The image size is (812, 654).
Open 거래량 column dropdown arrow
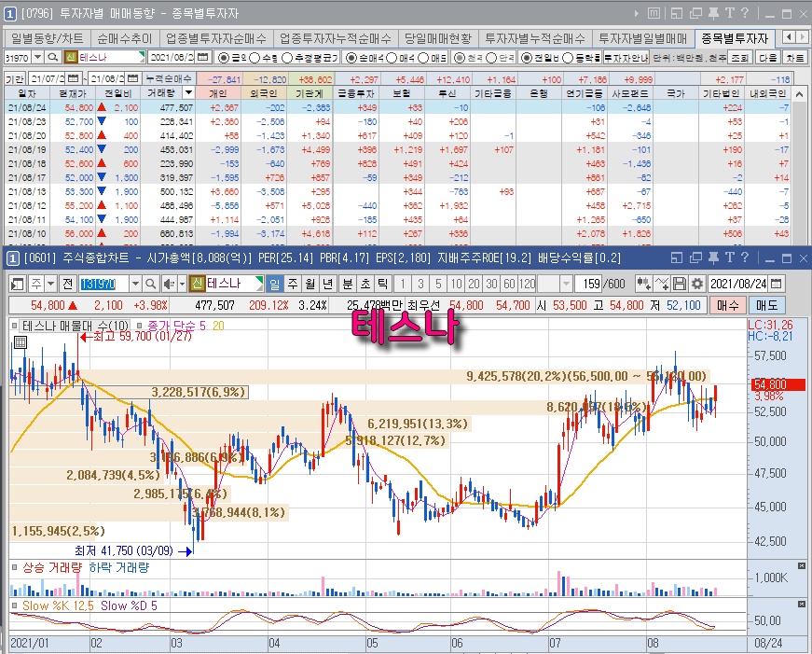coord(188,92)
